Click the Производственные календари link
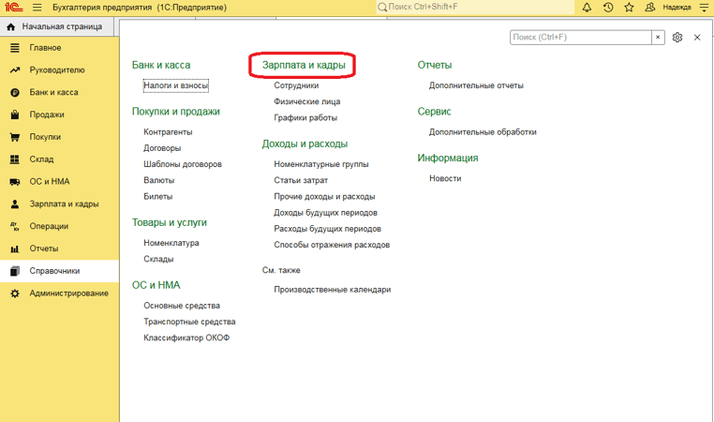The height and width of the screenshot is (422, 714). pos(332,289)
